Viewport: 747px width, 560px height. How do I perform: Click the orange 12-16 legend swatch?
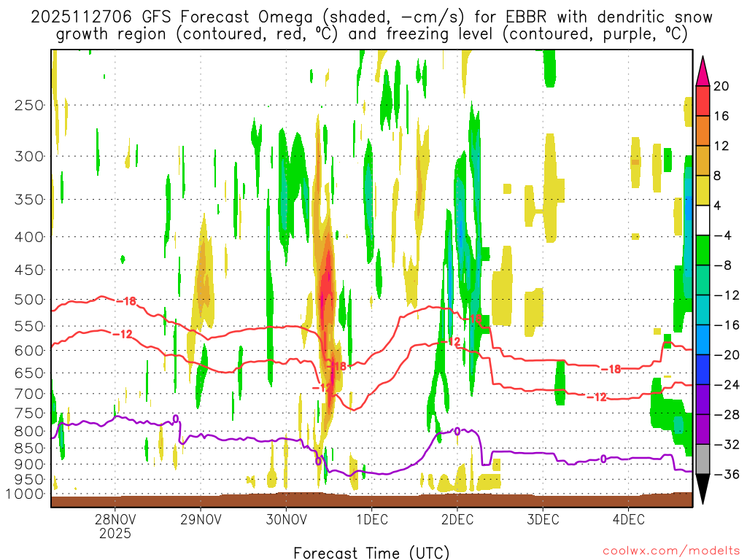(703, 131)
